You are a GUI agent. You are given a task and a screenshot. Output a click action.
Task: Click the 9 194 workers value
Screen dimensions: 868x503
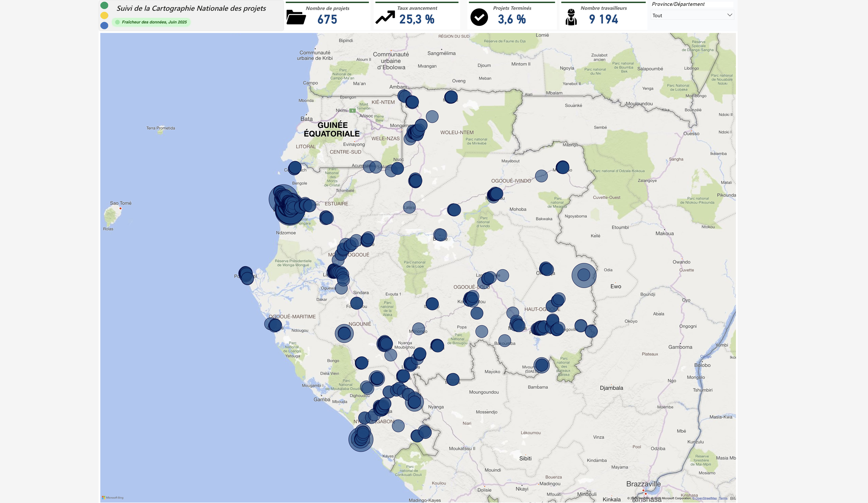603,20
